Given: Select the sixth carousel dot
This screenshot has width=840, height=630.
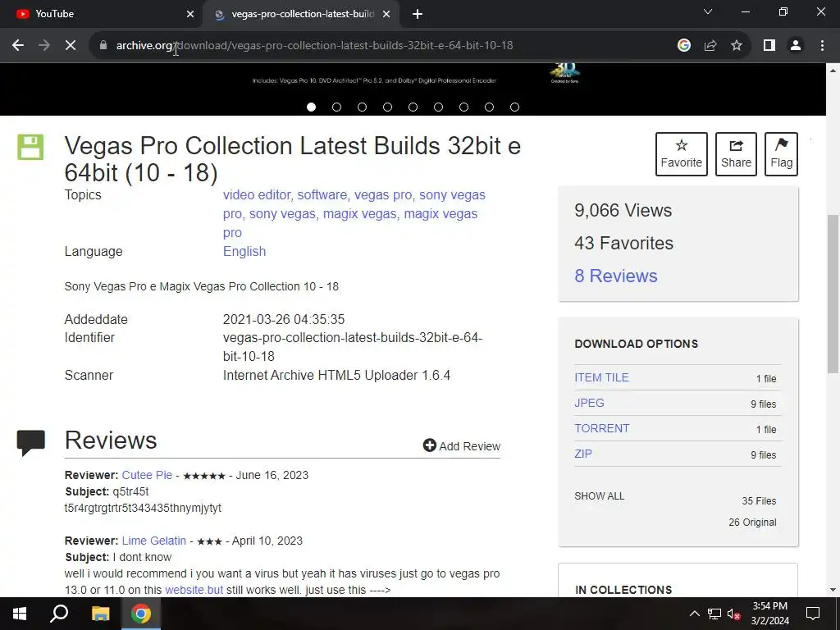Looking at the screenshot, I should point(438,107).
